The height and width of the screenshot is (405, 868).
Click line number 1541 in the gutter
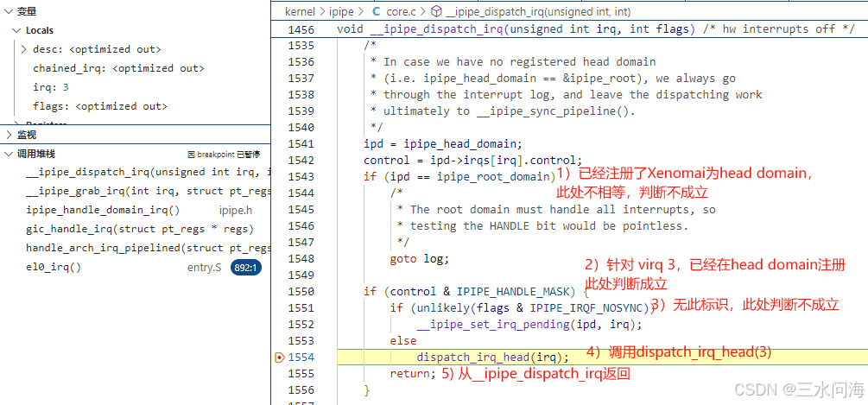point(301,144)
